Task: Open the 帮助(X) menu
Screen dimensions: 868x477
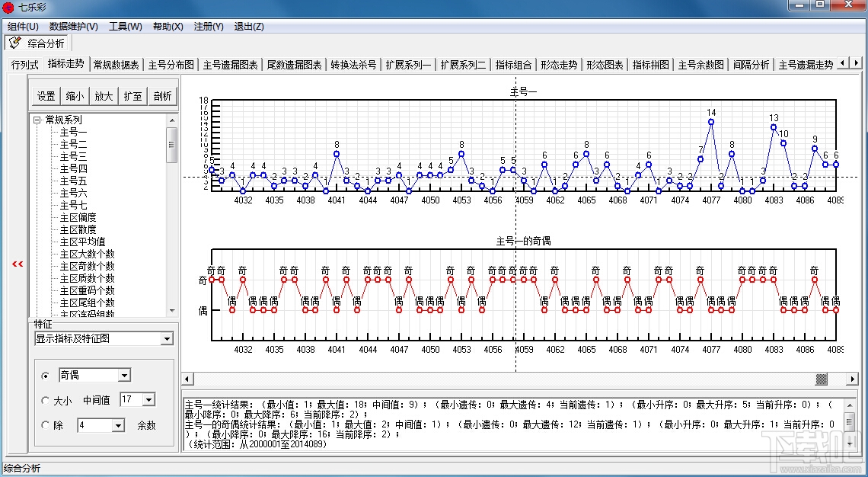Action: pyautogui.click(x=168, y=27)
